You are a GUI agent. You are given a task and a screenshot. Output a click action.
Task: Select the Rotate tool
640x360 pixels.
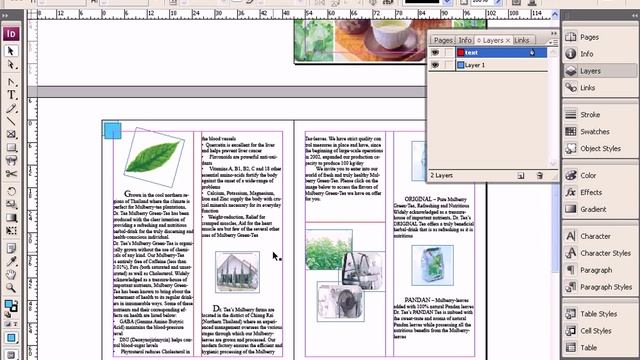(x=11, y=191)
